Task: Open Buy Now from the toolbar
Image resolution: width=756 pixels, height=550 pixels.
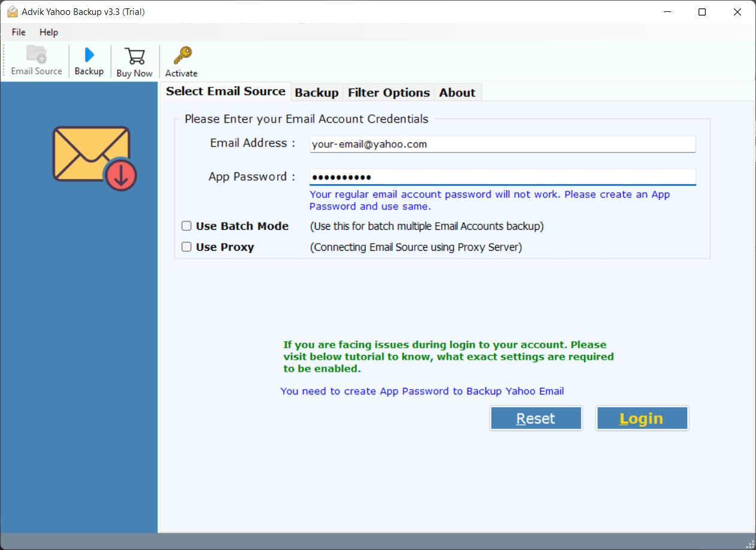Action: (134, 60)
